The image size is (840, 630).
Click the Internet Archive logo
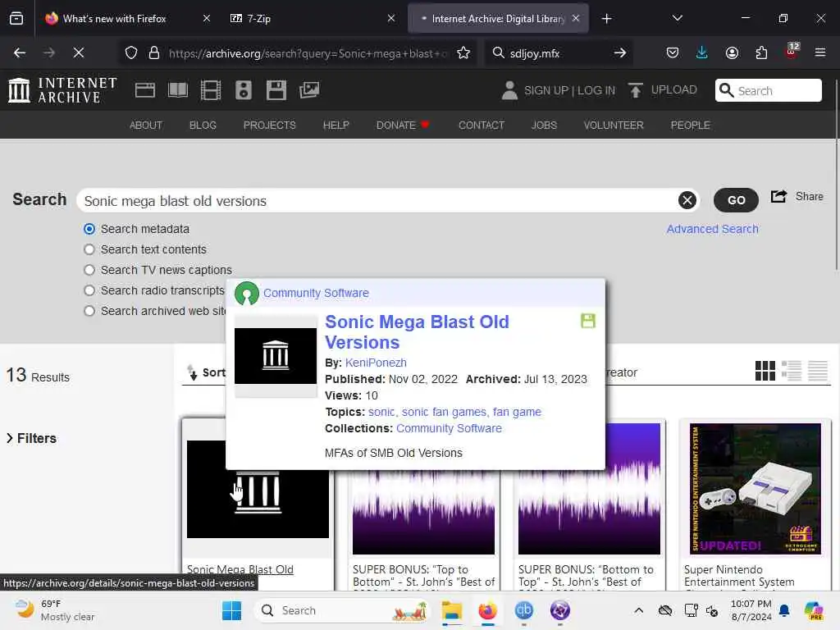[62, 90]
